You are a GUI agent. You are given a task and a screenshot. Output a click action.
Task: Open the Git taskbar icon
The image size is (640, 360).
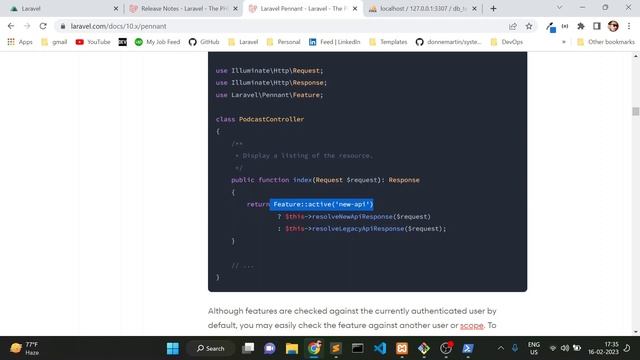424,348
